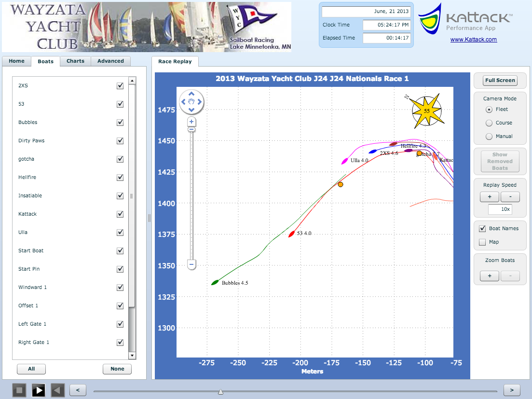Switch to the Charts tab
Screen dimensions: 532x399
pyautogui.click(x=75, y=61)
